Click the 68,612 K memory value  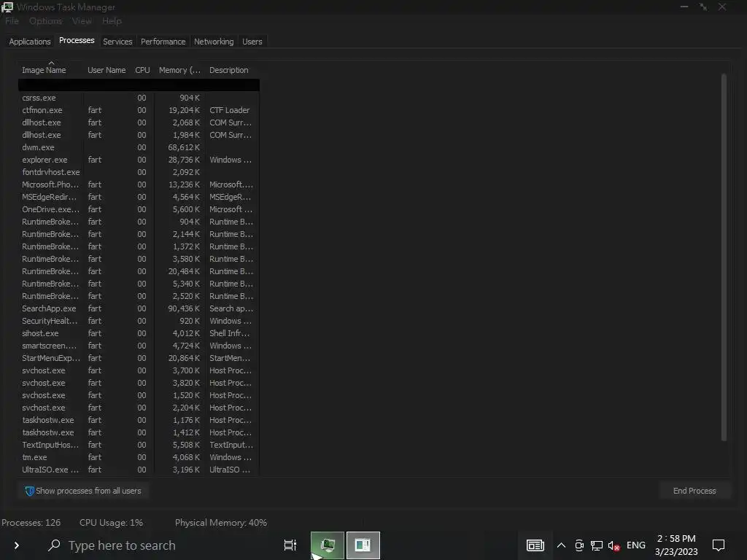(184, 147)
